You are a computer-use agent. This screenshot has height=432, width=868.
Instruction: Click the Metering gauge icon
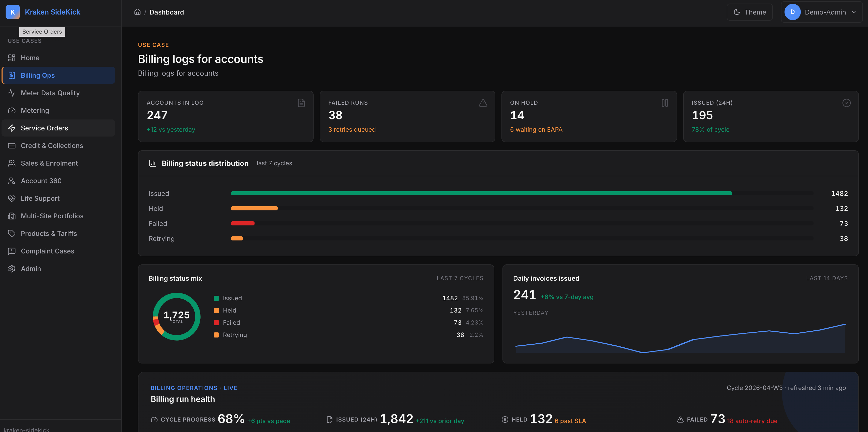(x=12, y=110)
